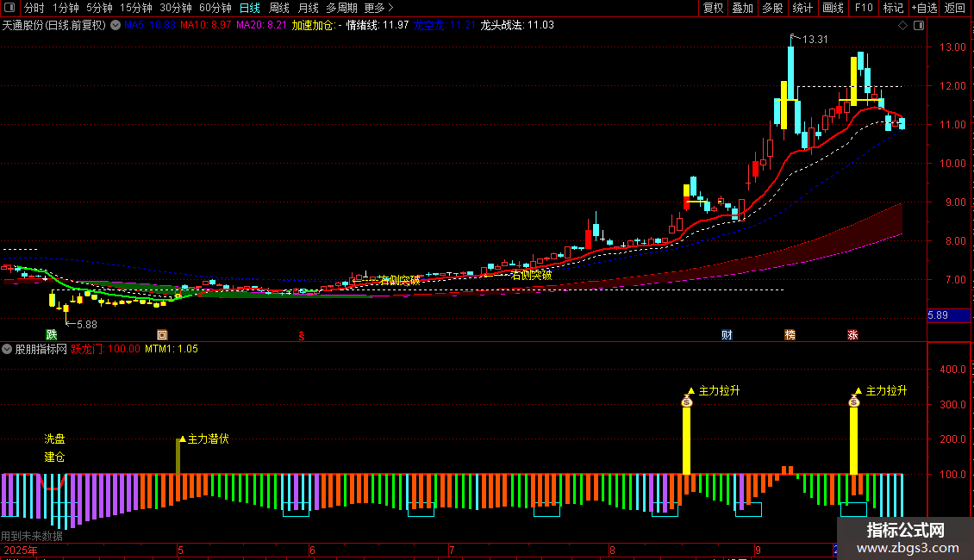The width and height of the screenshot is (974, 560).
Task: Click the 用到未来数据 notice text
Action: (32, 537)
